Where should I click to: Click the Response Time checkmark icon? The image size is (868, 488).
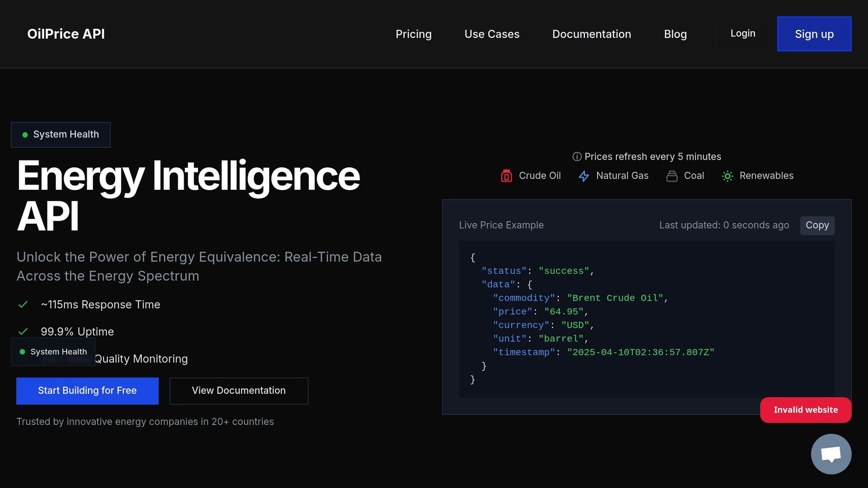pyautogui.click(x=23, y=305)
